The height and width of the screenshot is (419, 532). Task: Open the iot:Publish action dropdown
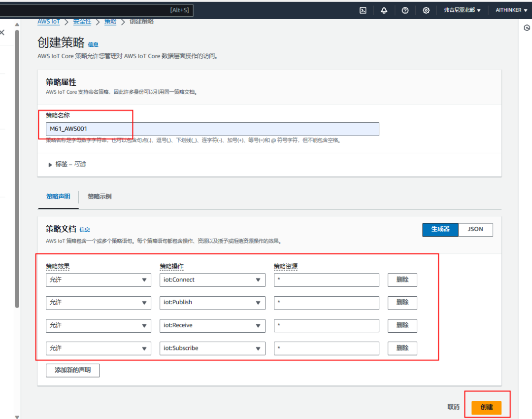[212, 303]
